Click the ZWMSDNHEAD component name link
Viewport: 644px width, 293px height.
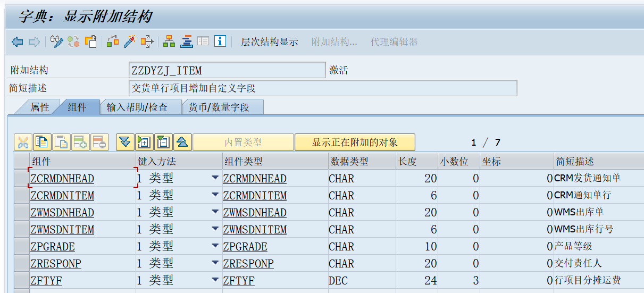[62, 213]
